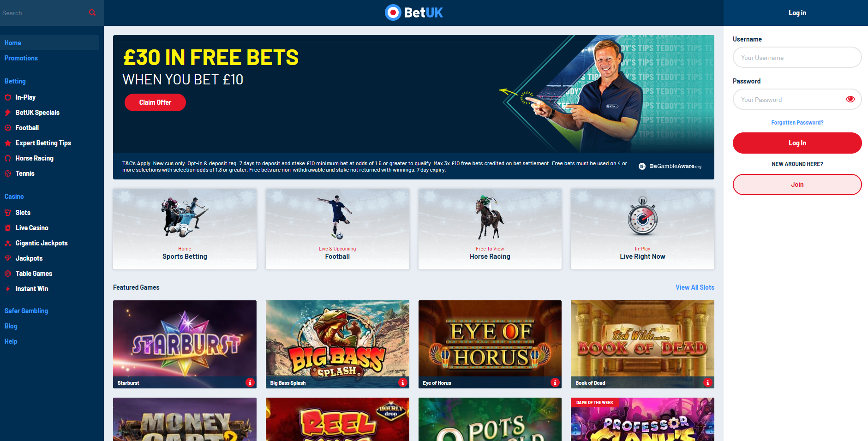The width and height of the screenshot is (868, 441).
Task: Follow the View All Slots link
Action: tap(695, 287)
